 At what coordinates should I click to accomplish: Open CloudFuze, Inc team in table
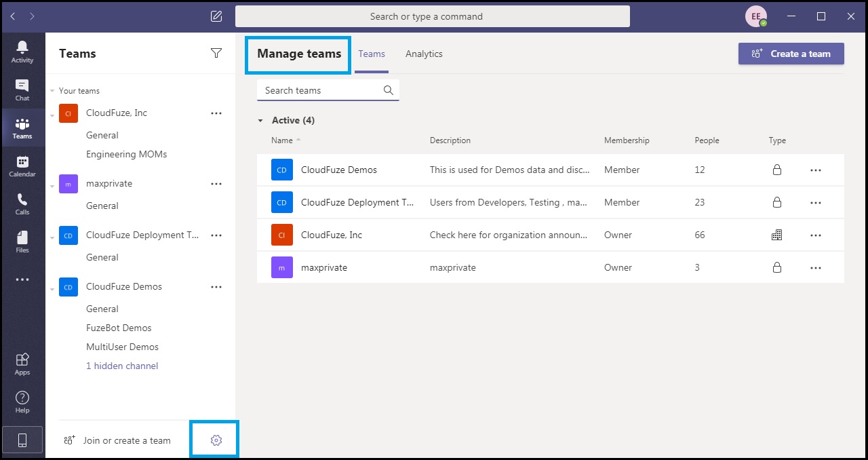pyautogui.click(x=332, y=235)
